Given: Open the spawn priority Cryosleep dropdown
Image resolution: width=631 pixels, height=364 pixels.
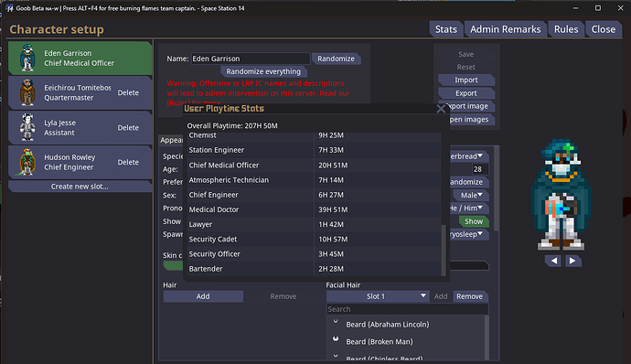Looking at the screenshot, I should [x=469, y=234].
